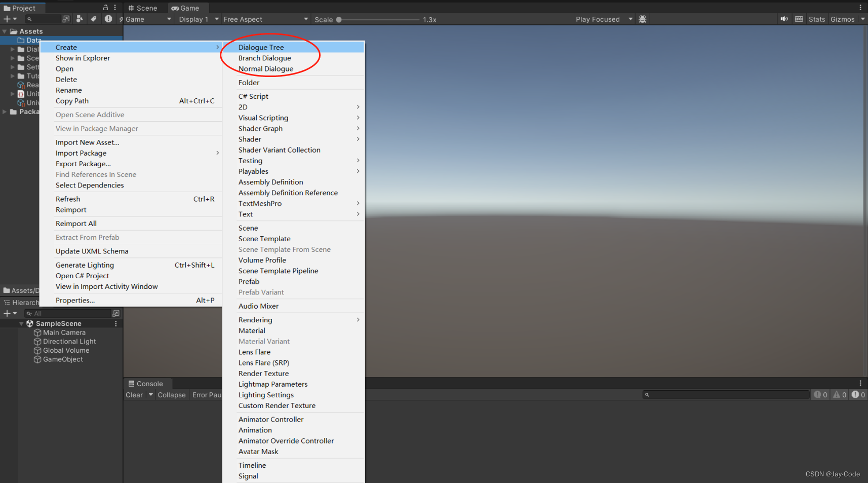Click the search-by-log-type warning icon
The image size is (868, 483).
108,19
